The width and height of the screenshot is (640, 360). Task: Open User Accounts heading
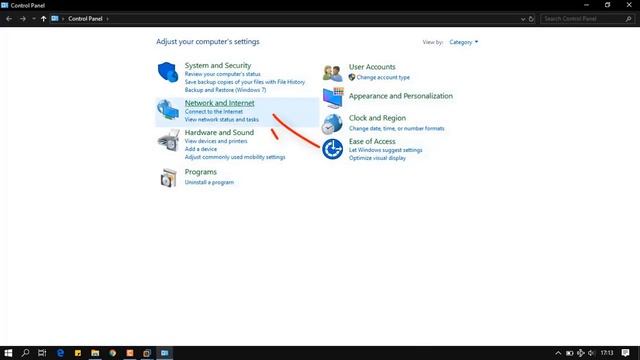click(372, 67)
